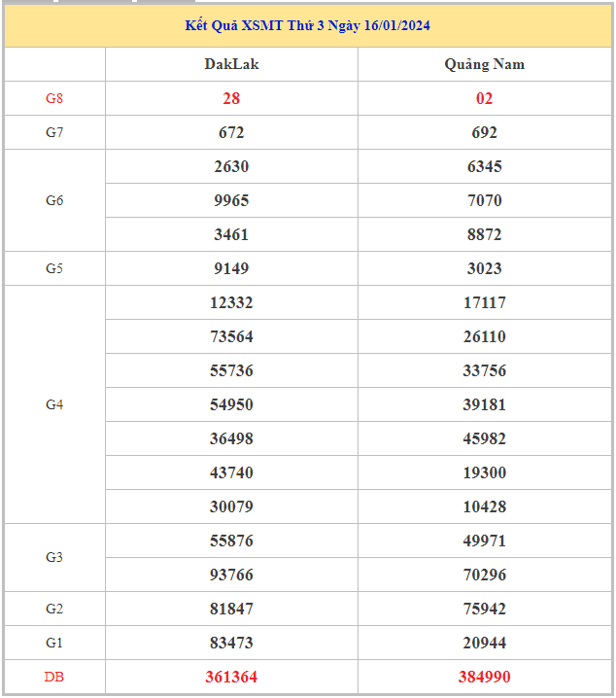This screenshot has width=616, height=698.
Task: Select Quảng Nam G8 result 02
Action: [x=484, y=98]
